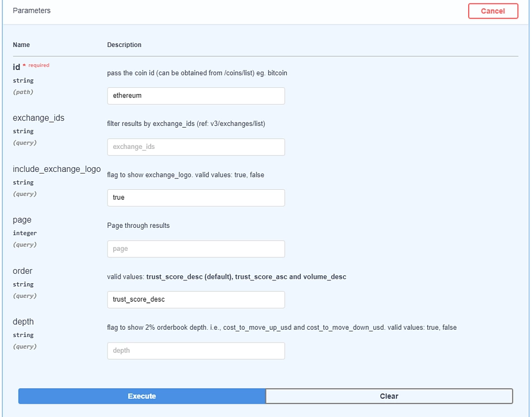Click the 'Page through results' description
The height and width of the screenshot is (417, 532).
click(x=138, y=226)
